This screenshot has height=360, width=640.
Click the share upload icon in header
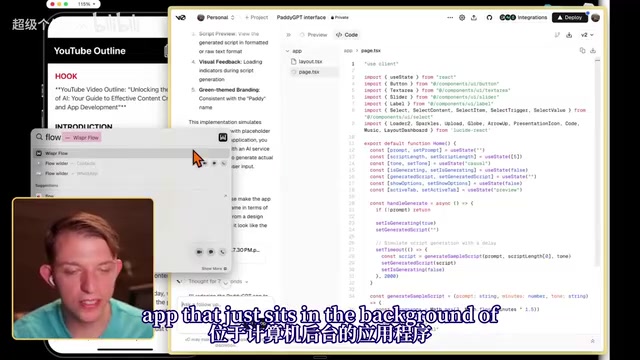point(474,18)
